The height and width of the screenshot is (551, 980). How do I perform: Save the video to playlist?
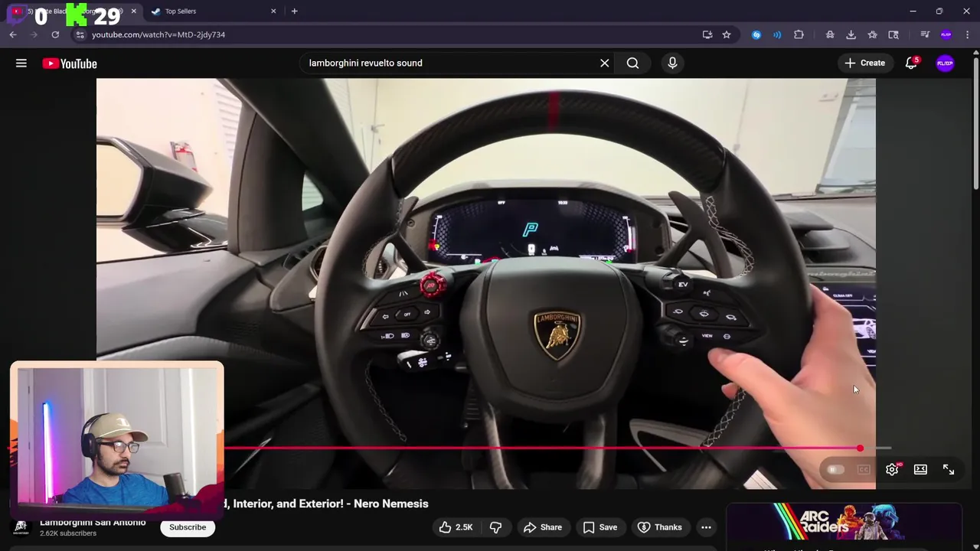[599, 527]
